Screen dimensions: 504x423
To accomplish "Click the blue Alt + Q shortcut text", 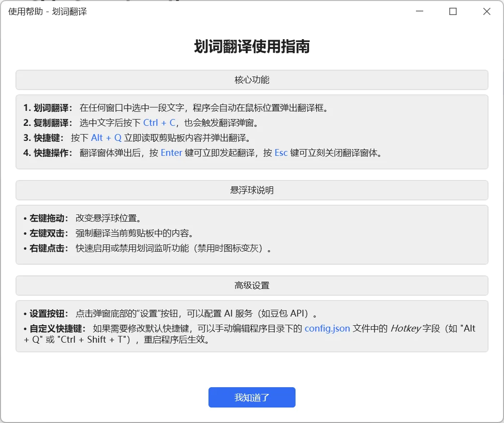I will click(x=106, y=137).
